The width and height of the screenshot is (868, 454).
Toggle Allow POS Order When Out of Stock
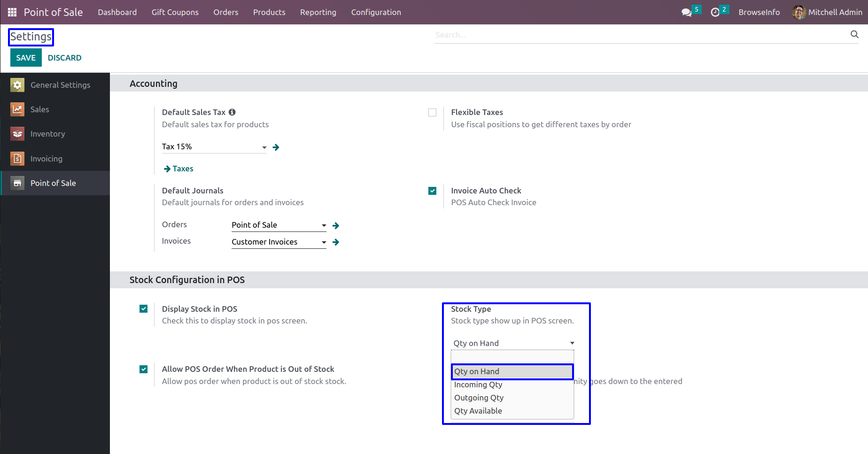(143, 369)
